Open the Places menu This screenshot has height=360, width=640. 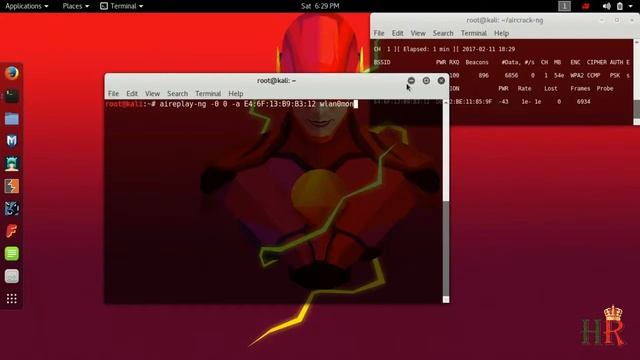(x=76, y=6)
